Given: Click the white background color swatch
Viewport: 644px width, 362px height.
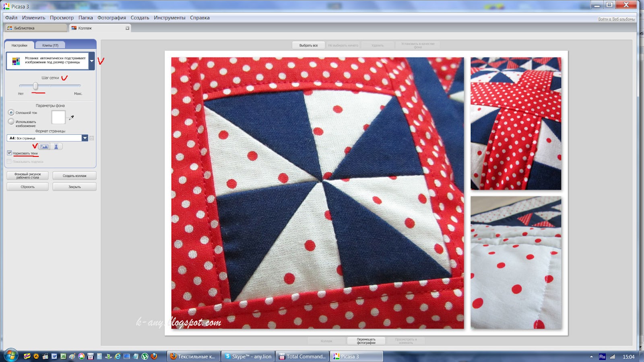Looking at the screenshot, I should coord(58,117).
